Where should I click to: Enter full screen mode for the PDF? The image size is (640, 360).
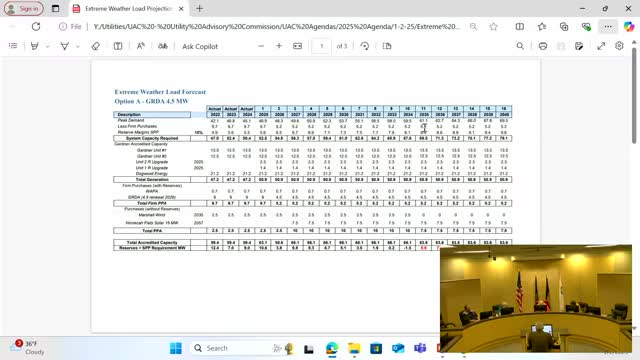[601, 46]
